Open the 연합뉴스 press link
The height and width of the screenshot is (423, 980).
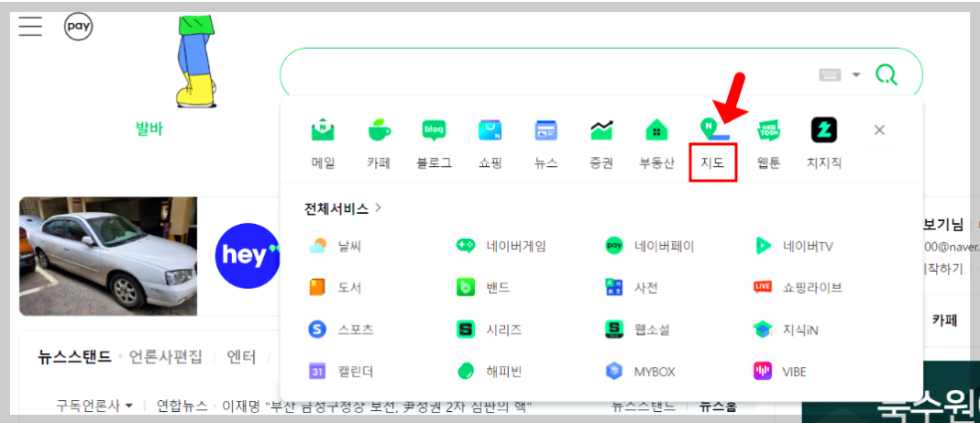click(182, 406)
